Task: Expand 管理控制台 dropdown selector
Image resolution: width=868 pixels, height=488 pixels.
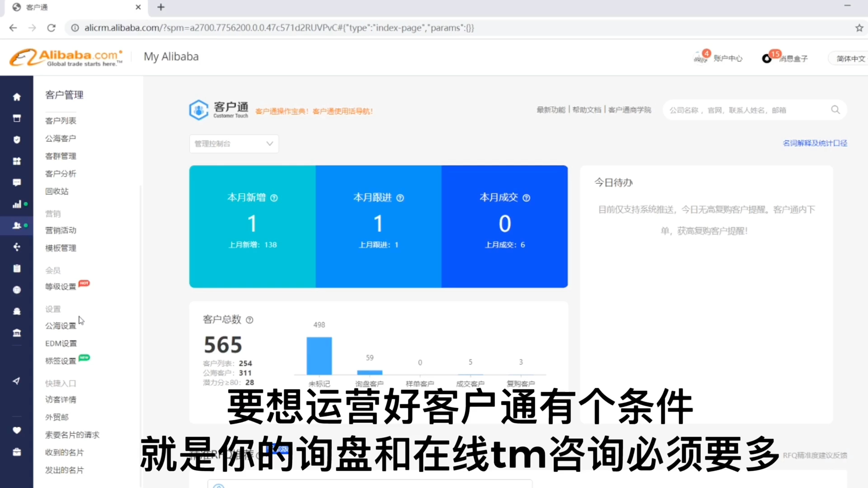Action: coord(232,143)
